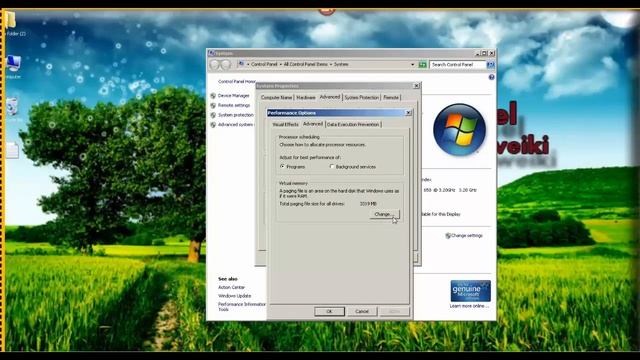Click the disabled Apply button in Performance Options
The width and height of the screenshot is (640, 360).
pyautogui.click(x=394, y=311)
